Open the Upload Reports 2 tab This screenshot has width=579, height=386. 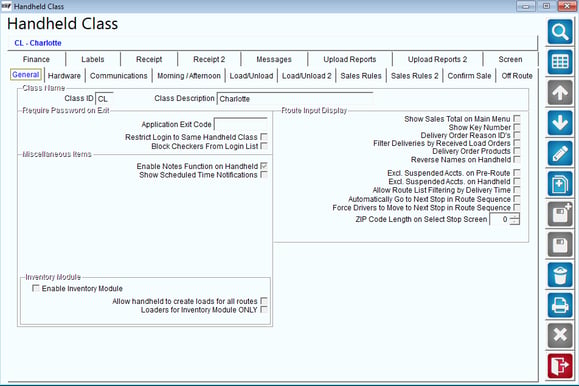coord(437,59)
